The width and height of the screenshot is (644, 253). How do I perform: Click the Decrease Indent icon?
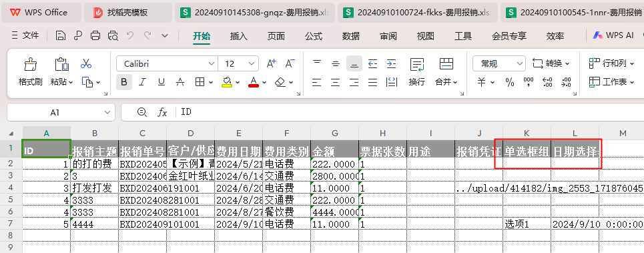372,63
